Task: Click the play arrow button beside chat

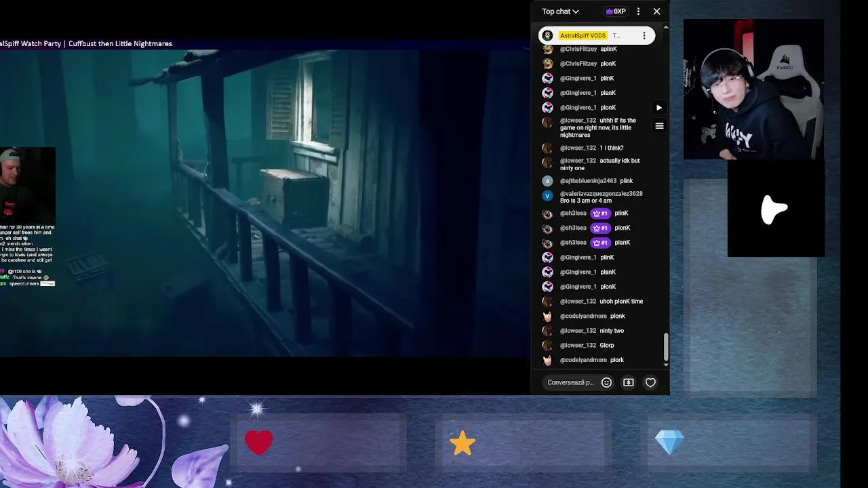Action: click(x=659, y=108)
